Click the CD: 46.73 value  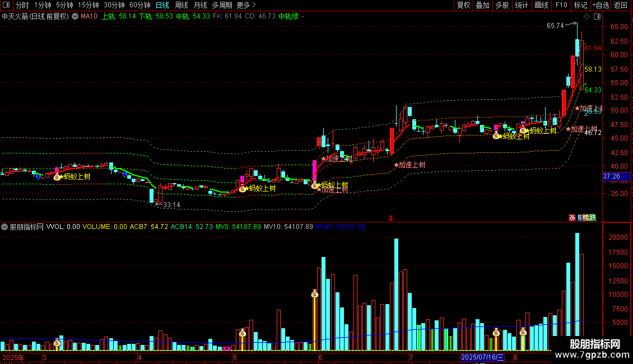(260, 17)
